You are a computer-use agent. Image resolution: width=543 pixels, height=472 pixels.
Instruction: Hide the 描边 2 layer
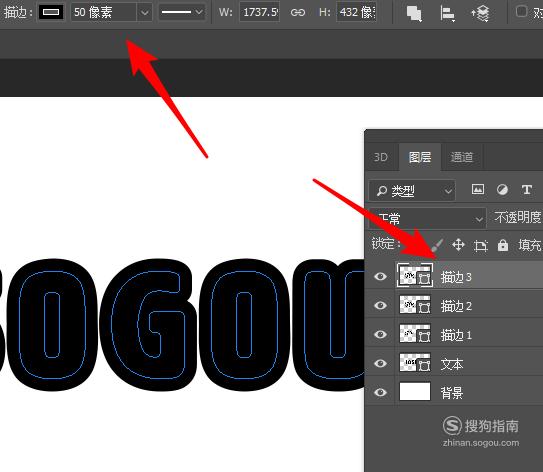(381, 305)
